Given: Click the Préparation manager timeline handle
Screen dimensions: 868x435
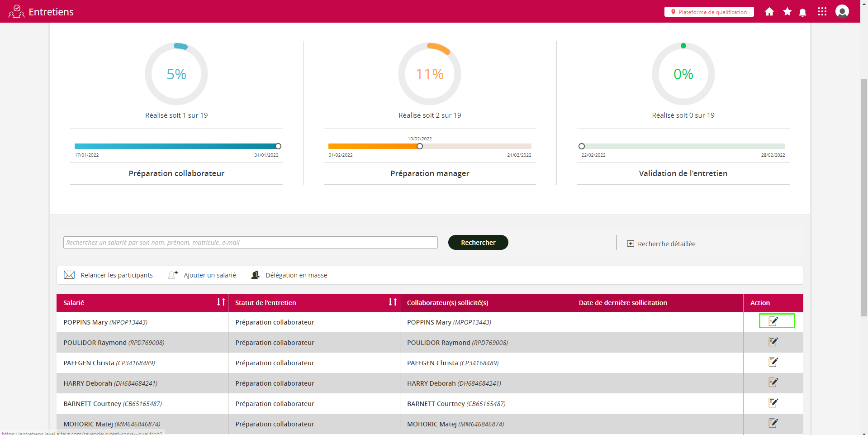Looking at the screenshot, I should [420, 146].
